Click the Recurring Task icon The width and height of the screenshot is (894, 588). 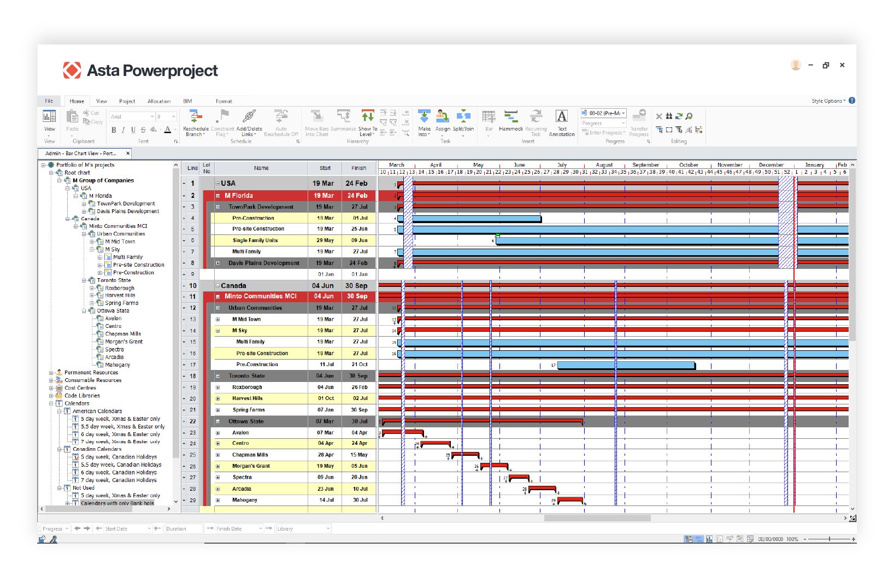click(x=536, y=116)
